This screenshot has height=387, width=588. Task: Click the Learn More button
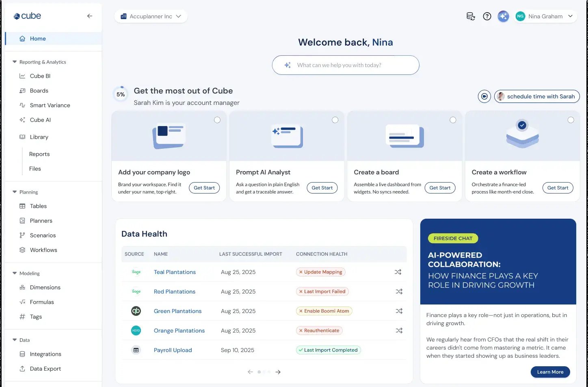point(550,372)
